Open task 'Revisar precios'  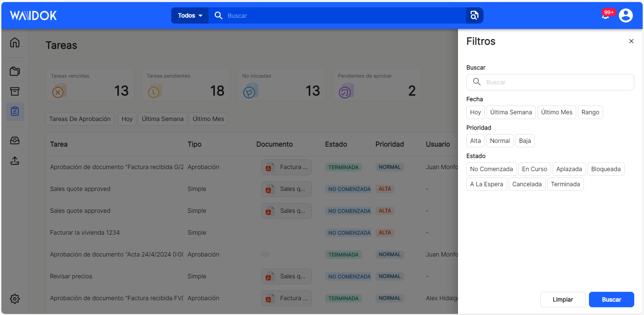tap(71, 276)
